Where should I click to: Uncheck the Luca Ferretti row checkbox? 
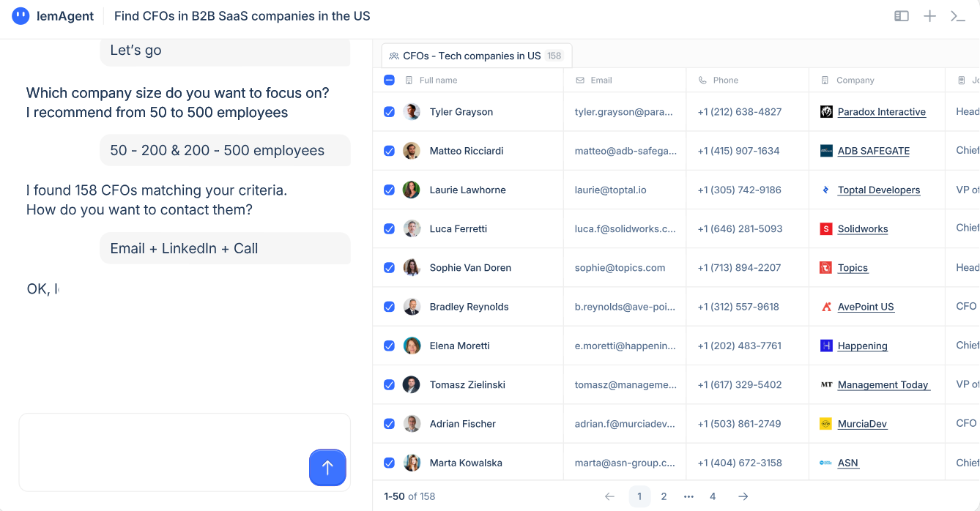(389, 228)
